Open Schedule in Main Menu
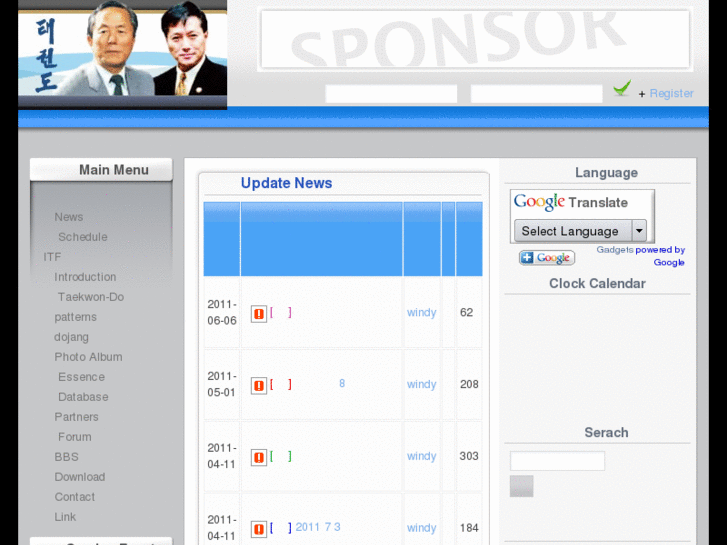The height and width of the screenshot is (545, 727). 83,237
